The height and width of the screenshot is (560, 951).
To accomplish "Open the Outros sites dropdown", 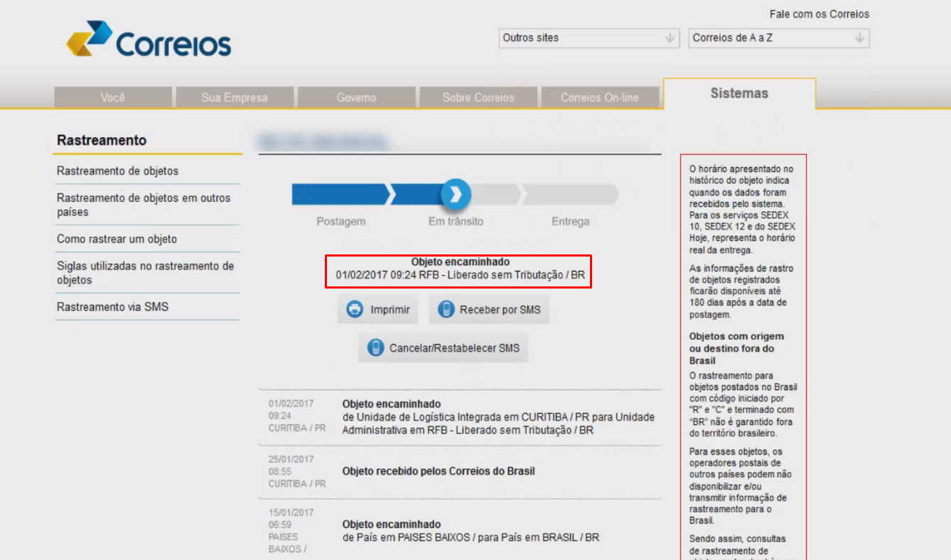I will (x=589, y=38).
